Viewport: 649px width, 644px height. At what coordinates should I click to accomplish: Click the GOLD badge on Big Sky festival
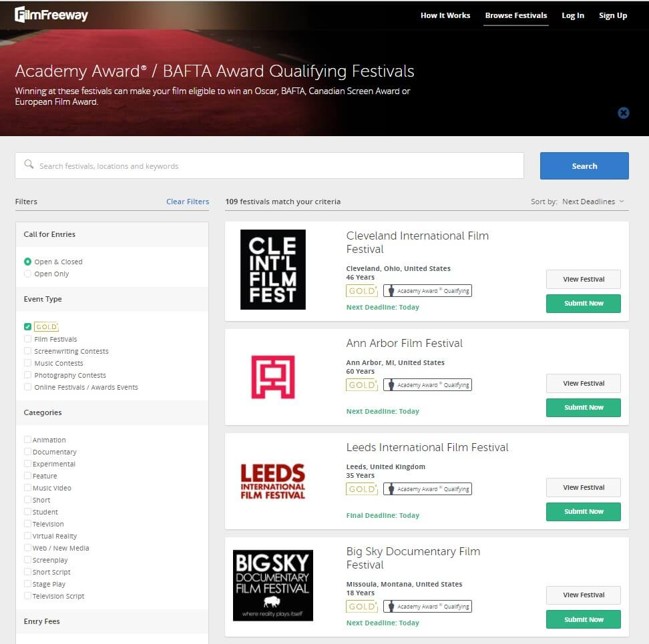point(362,607)
